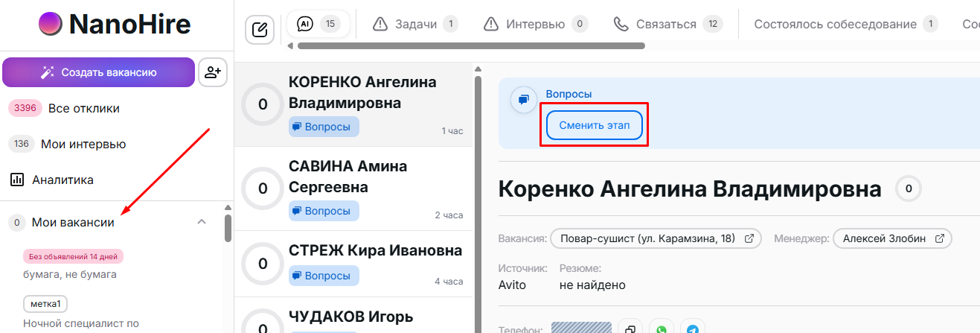
Task: Select candidate КОРЕНКО Ангелина Владимировна
Action: coord(353,104)
